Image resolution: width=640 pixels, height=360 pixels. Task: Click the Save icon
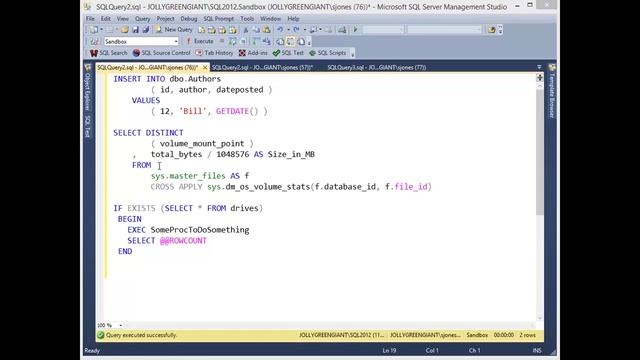tap(135, 30)
